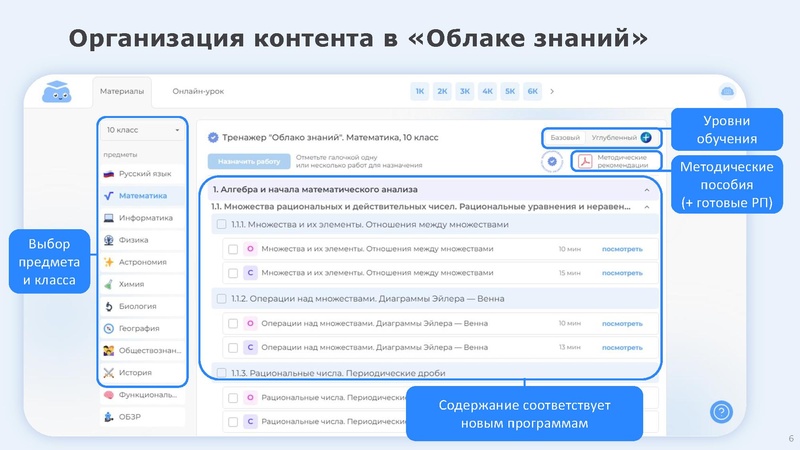
Task: Show more class tabs with the right arrow
Action: [552, 91]
